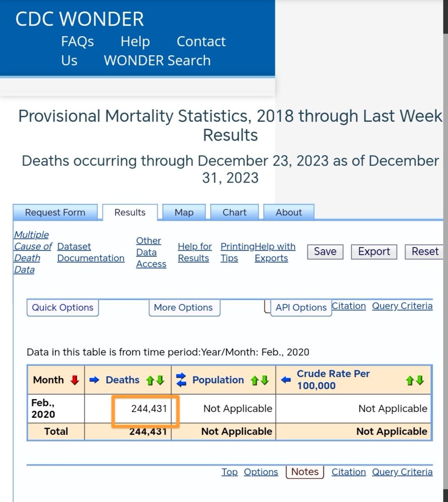This screenshot has width=448, height=502.
Task: Expand the Quick Options panel
Action: tap(63, 307)
